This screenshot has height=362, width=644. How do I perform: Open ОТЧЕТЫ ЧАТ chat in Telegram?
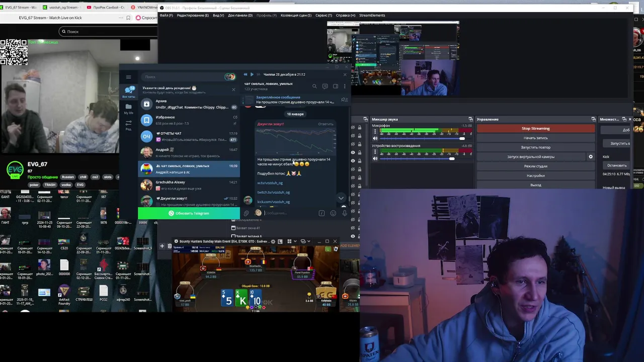[189, 136]
